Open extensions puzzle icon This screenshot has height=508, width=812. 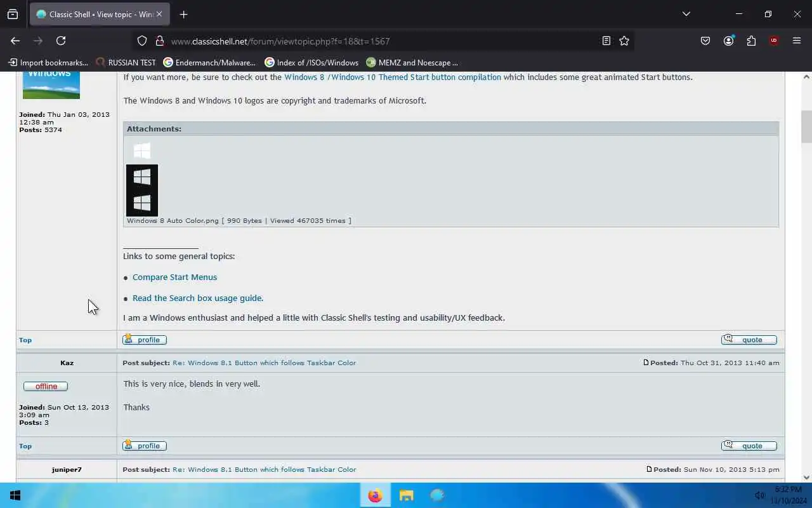click(x=751, y=41)
